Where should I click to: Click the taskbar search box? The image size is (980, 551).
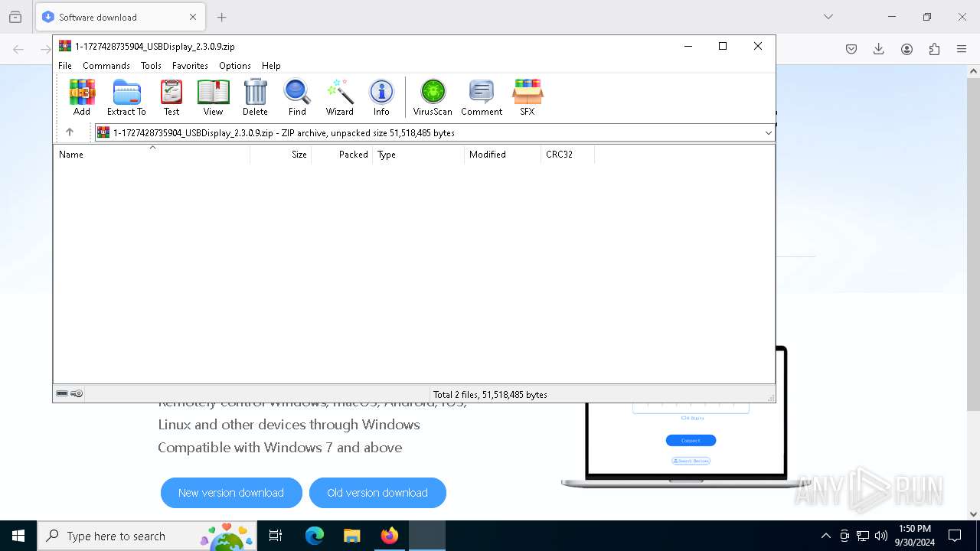coord(147,536)
